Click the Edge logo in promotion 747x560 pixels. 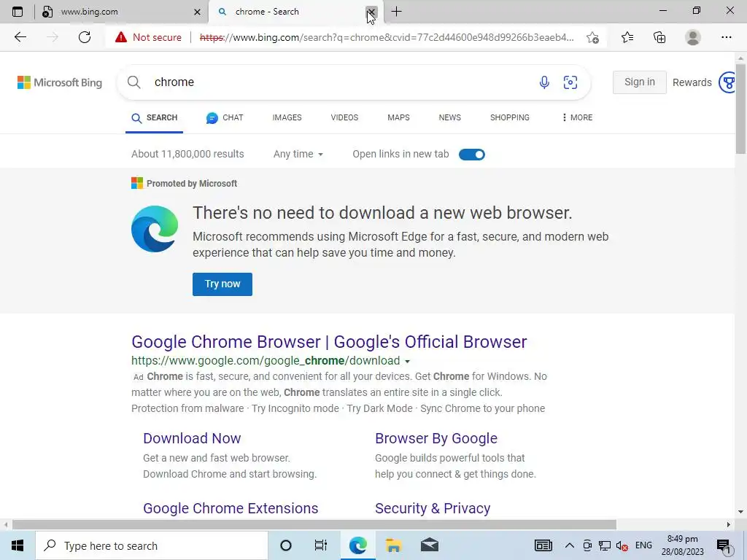[155, 228]
